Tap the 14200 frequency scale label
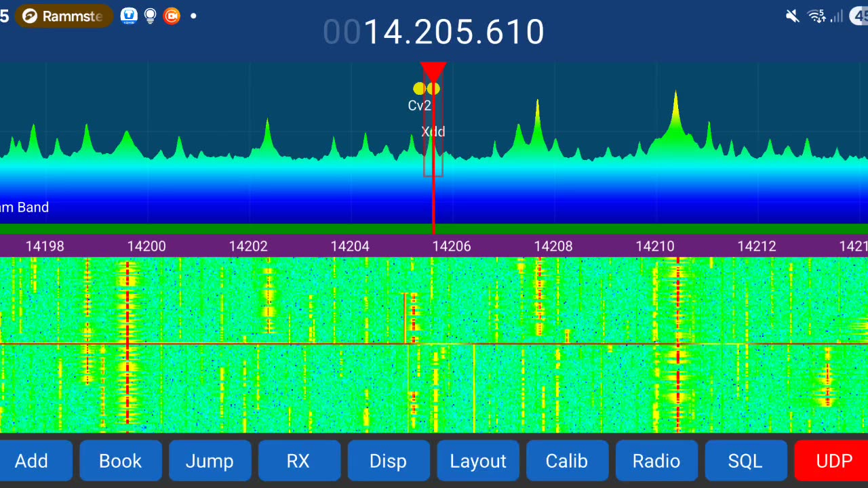 tap(146, 246)
